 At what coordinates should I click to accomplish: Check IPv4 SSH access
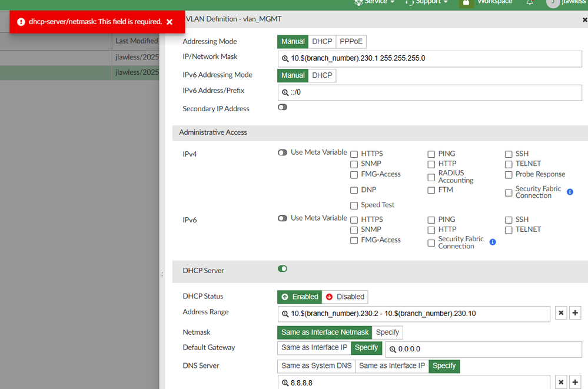point(509,154)
